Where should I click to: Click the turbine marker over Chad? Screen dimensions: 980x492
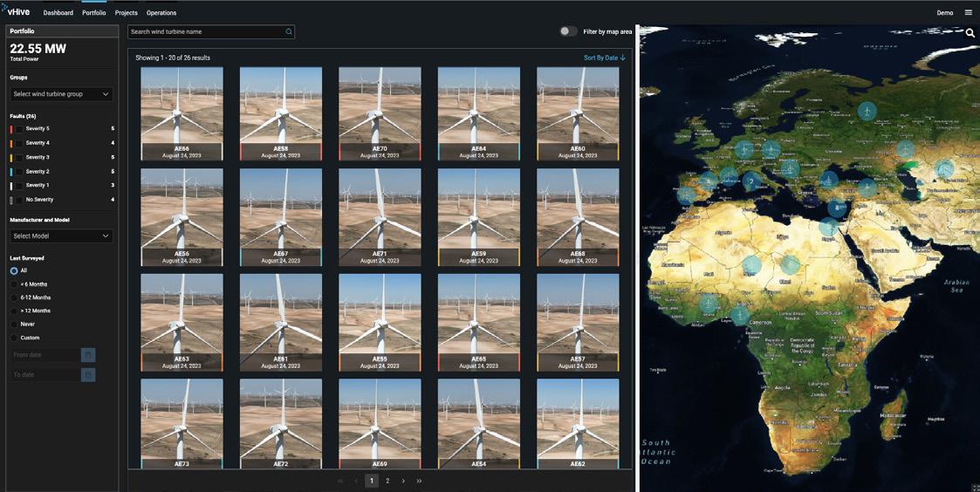tap(790, 265)
